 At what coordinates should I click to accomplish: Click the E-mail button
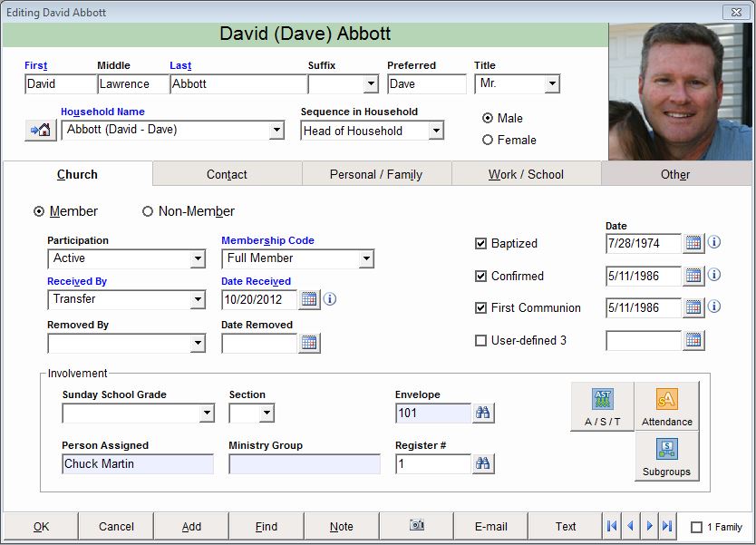pyautogui.click(x=490, y=526)
